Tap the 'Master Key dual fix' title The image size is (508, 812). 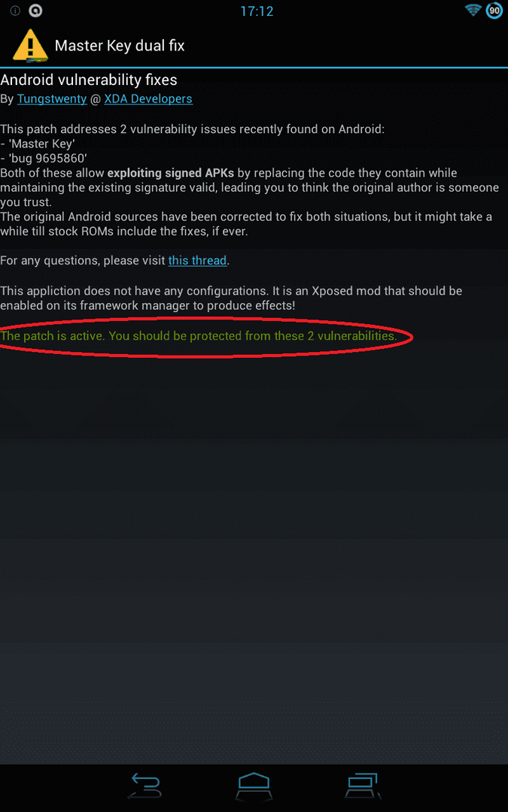[x=120, y=46]
